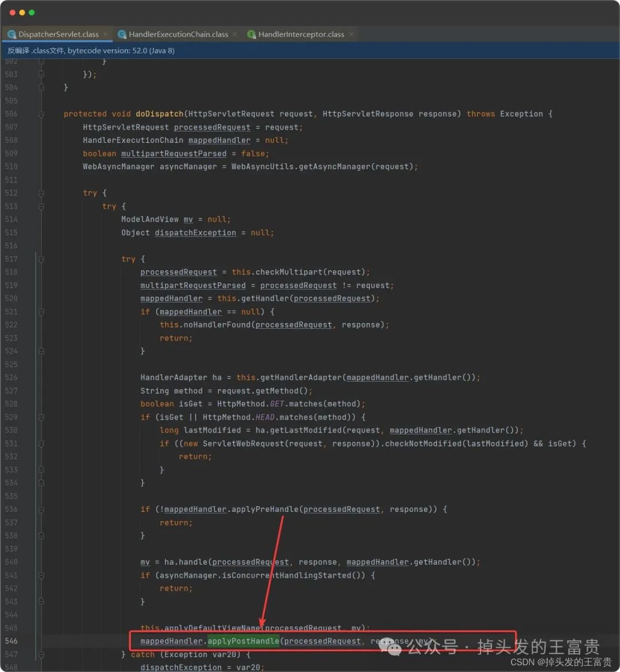Click HttpMethod.HEAD on line 529
Screen dimensions: 620x672
(238, 417)
